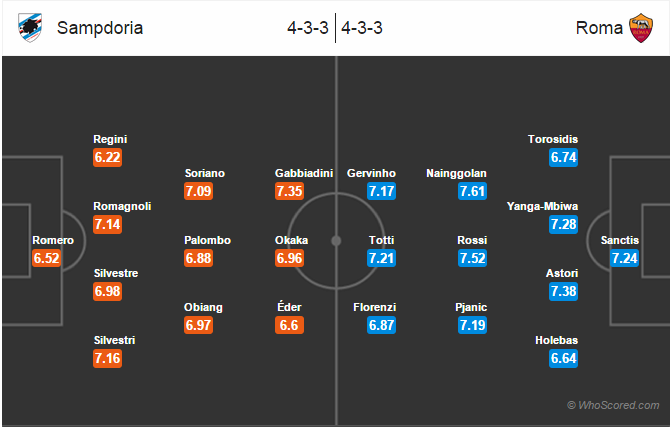Open the Roma team name link

(599, 28)
